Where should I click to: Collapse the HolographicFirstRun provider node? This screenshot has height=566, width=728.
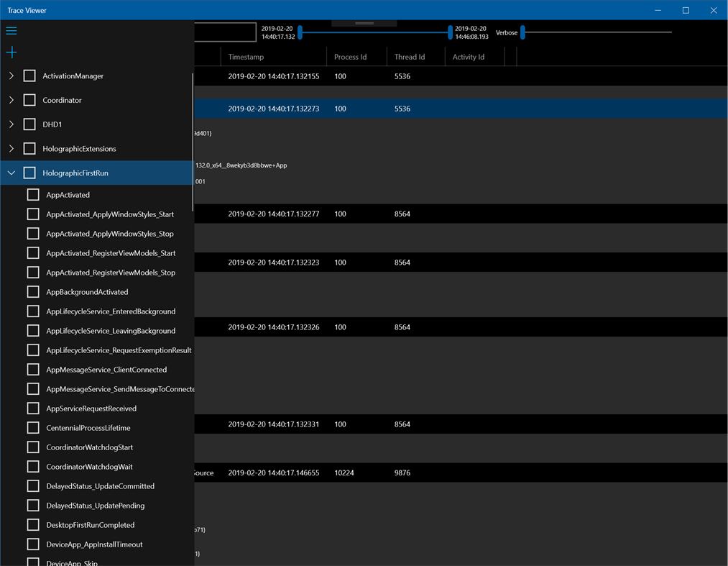[x=11, y=173]
